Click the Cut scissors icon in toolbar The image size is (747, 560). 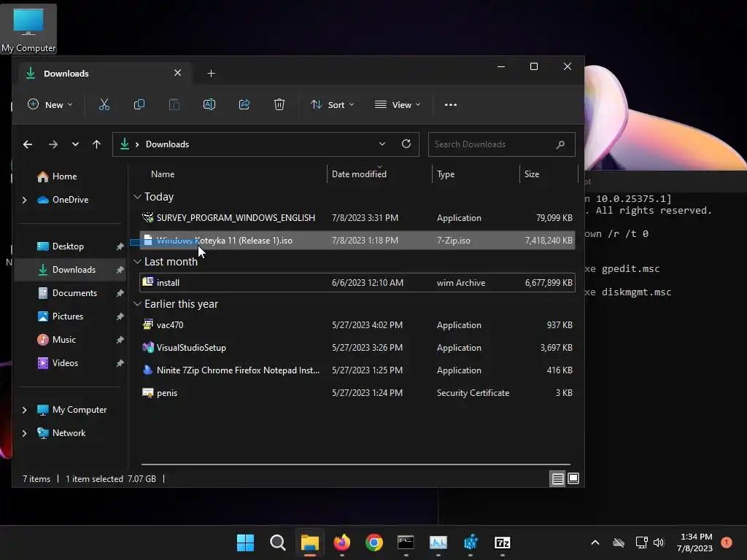tap(104, 105)
